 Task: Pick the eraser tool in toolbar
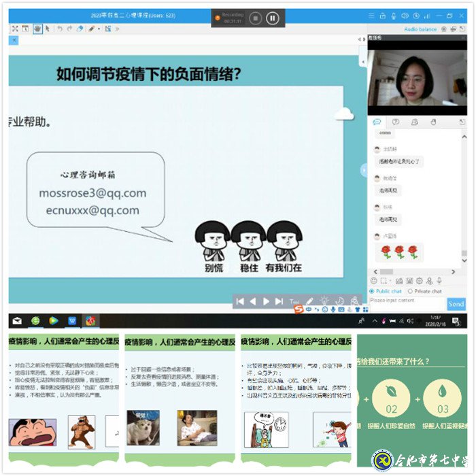[x=80, y=29]
